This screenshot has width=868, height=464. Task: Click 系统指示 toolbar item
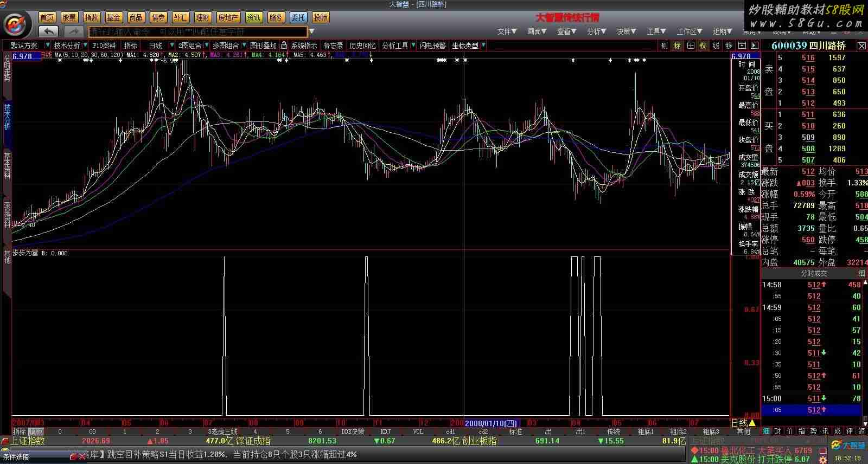click(304, 46)
